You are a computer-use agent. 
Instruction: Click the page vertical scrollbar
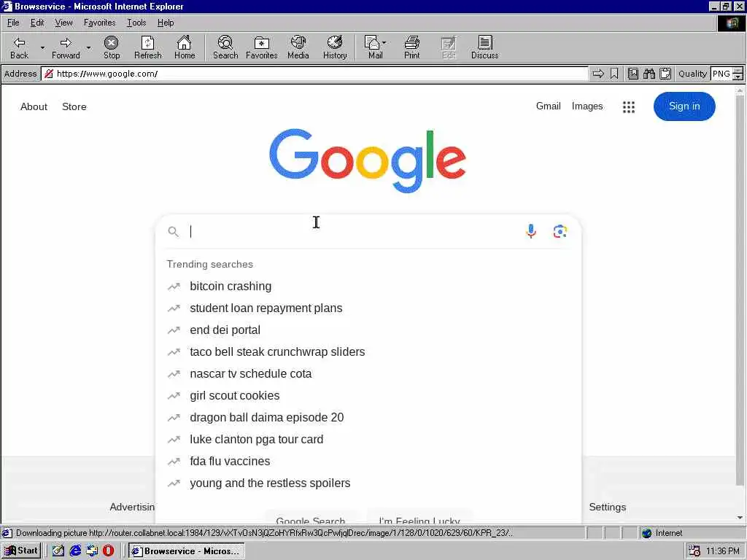[740, 290]
